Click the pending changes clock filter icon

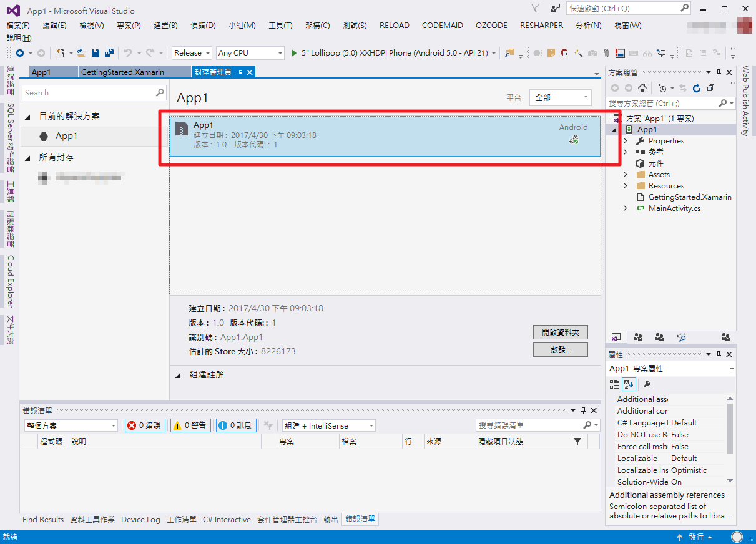pyautogui.click(x=662, y=88)
